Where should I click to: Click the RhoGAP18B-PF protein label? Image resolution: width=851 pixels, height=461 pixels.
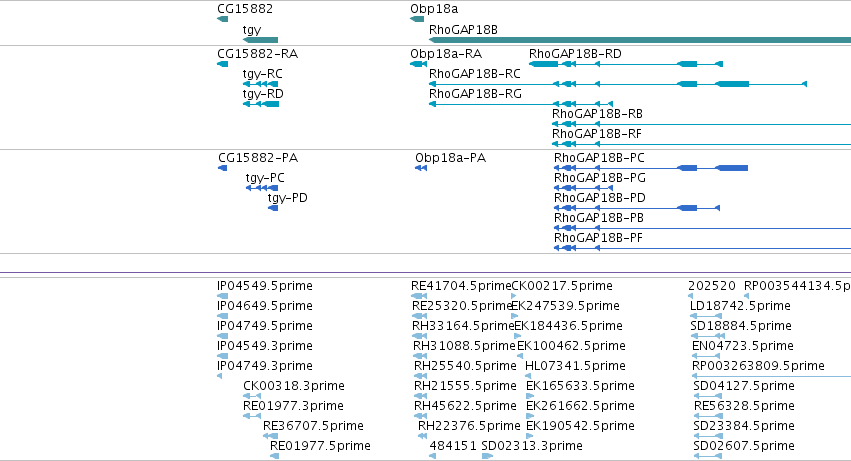(598, 238)
